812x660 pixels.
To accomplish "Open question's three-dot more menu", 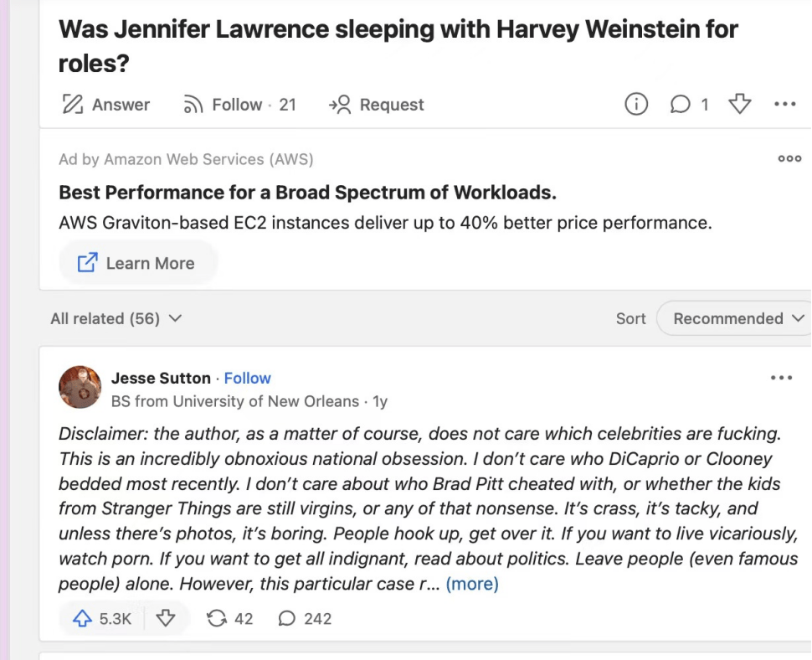I will point(784,105).
